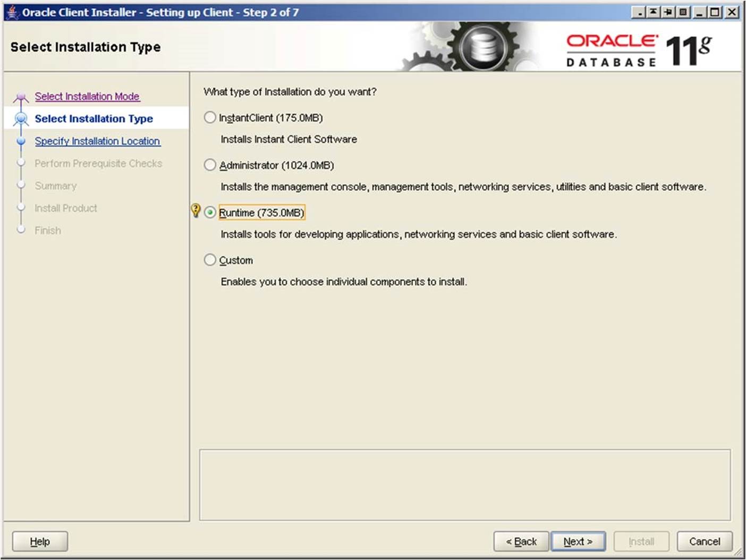The image size is (746, 560).
Task: Open Help for the installer
Action: coord(40,541)
